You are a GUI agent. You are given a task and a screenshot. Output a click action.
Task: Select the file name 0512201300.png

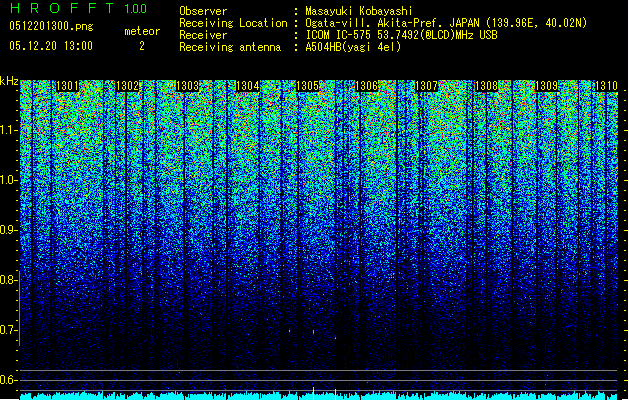(x=51, y=26)
